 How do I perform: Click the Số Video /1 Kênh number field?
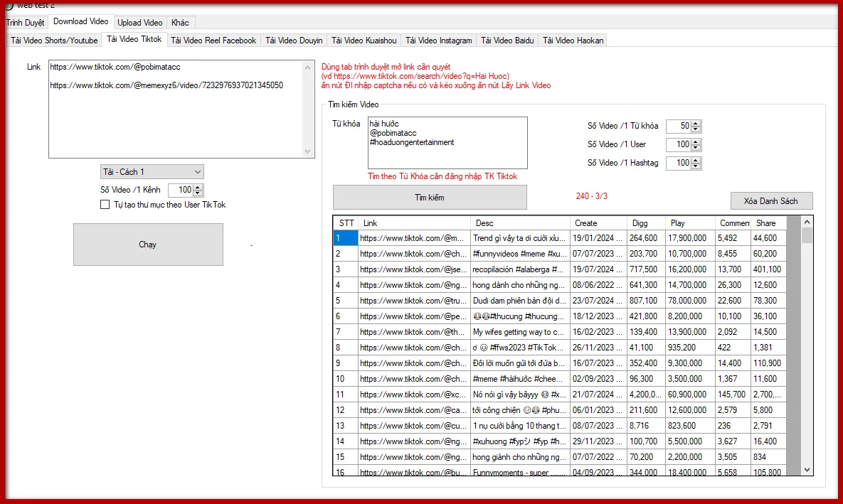click(x=181, y=190)
